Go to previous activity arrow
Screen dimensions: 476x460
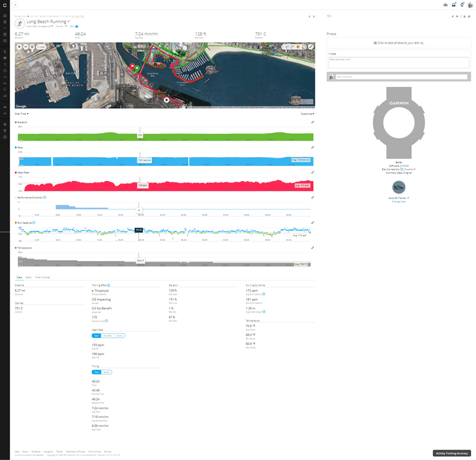(309, 16)
